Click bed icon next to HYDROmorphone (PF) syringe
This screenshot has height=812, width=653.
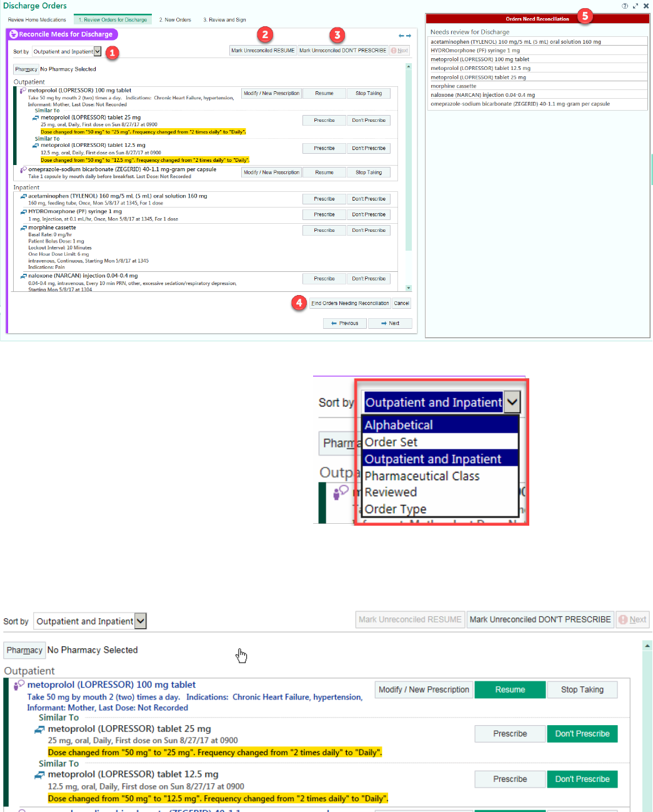point(24,212)
